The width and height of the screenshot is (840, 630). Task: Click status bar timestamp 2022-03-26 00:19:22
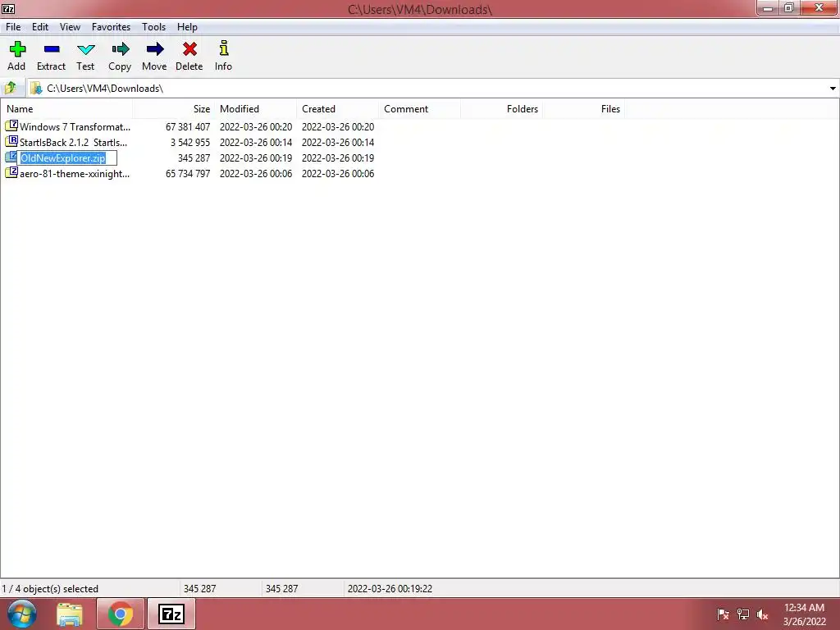click(390, 589)
